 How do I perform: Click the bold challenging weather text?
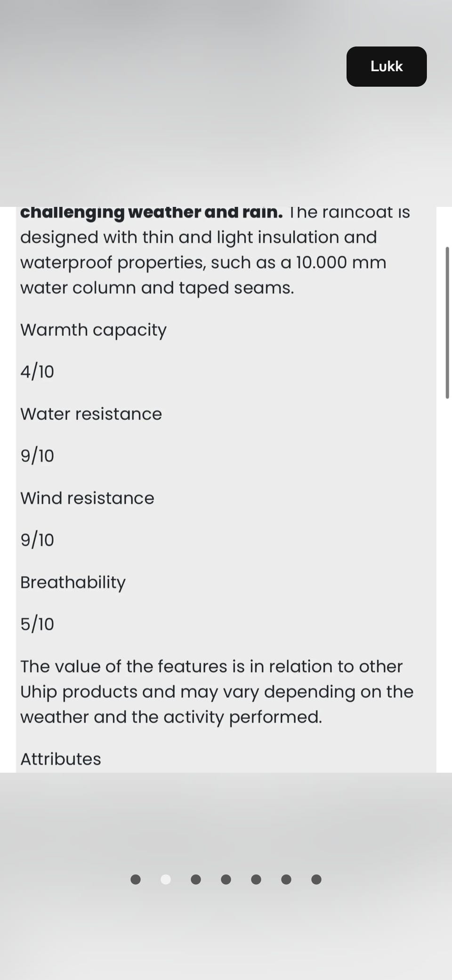(151, 212)
